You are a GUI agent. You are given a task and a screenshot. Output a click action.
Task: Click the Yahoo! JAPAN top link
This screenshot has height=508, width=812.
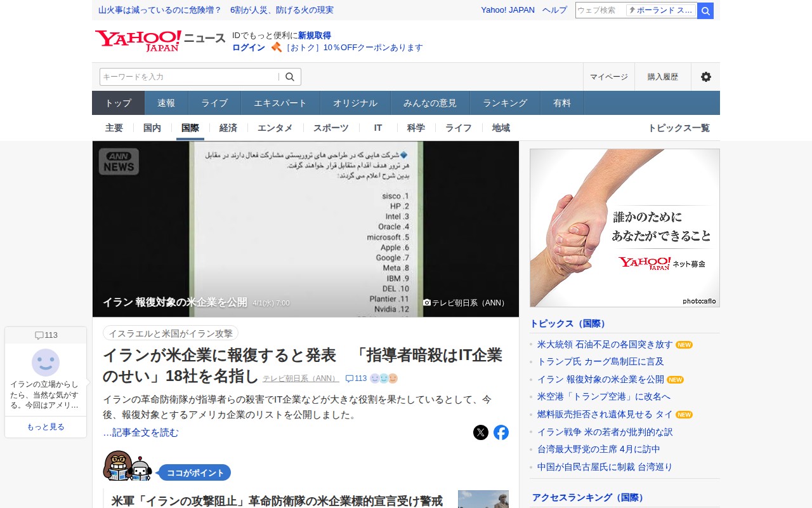click(507, 10)
